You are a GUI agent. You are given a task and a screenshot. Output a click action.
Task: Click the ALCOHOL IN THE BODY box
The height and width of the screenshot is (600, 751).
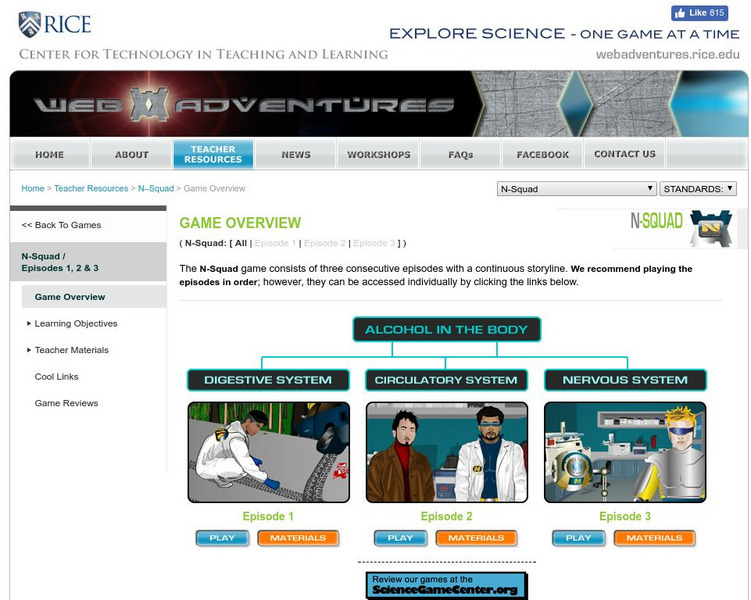[446, 329]
